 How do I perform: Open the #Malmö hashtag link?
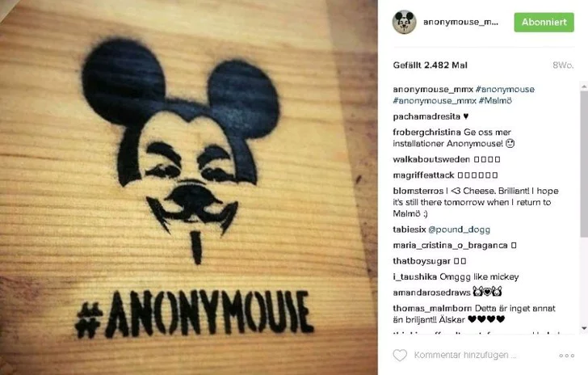[x=495, y=100]
